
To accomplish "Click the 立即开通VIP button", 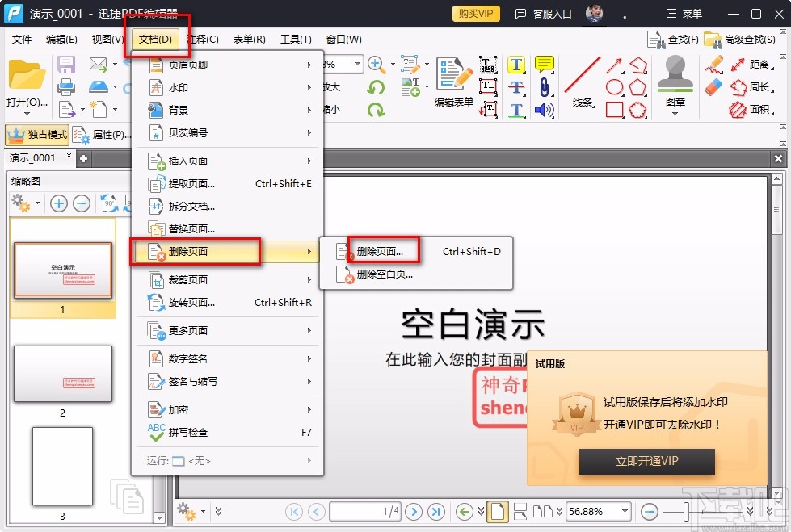I will pos(646,463).
